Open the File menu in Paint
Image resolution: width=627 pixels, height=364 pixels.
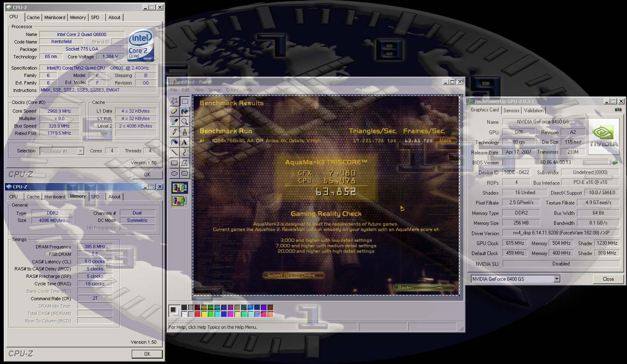tap(174, 90)
